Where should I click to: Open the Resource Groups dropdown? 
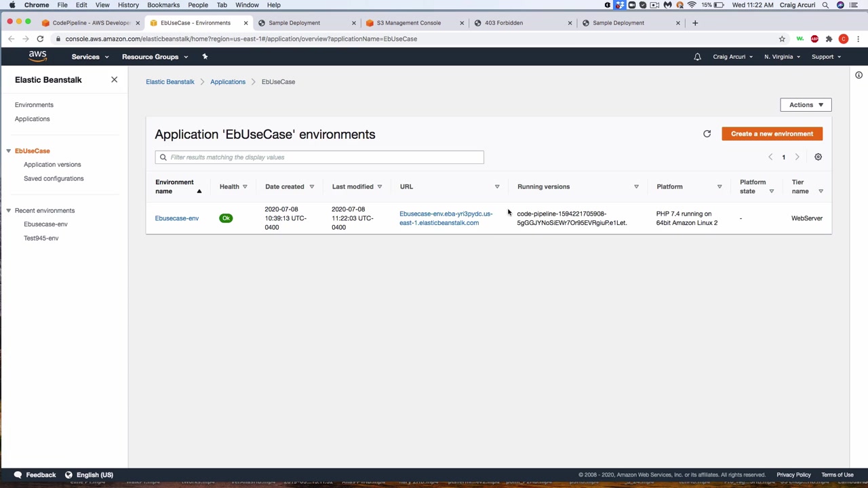coord(155,57)
